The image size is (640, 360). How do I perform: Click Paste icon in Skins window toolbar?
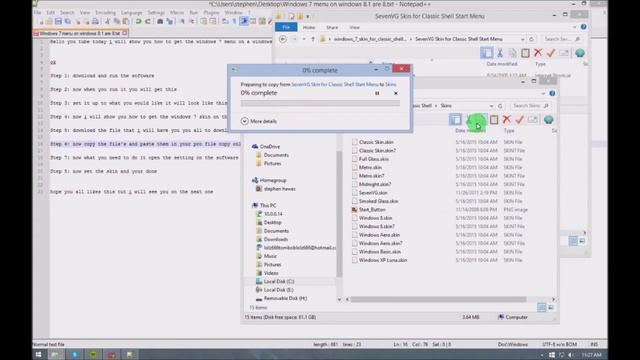pyautogui.click(x=494, y=120)
